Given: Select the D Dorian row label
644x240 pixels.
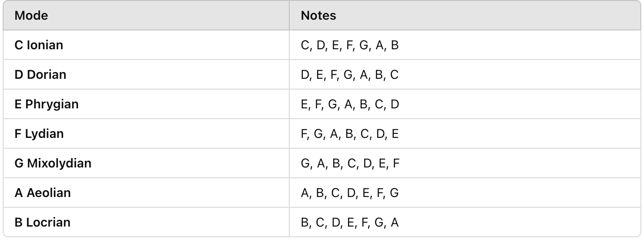Looking at the screenshot, I should (x=40, y=75).
